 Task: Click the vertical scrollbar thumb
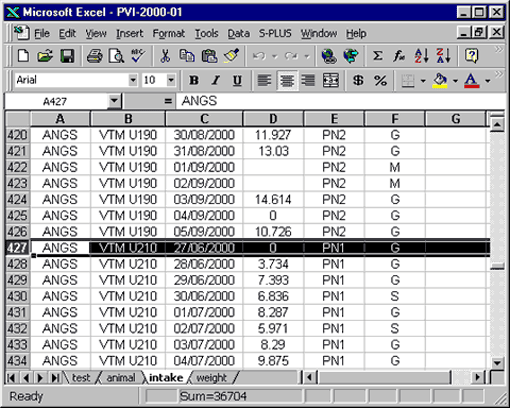(497, 266)
